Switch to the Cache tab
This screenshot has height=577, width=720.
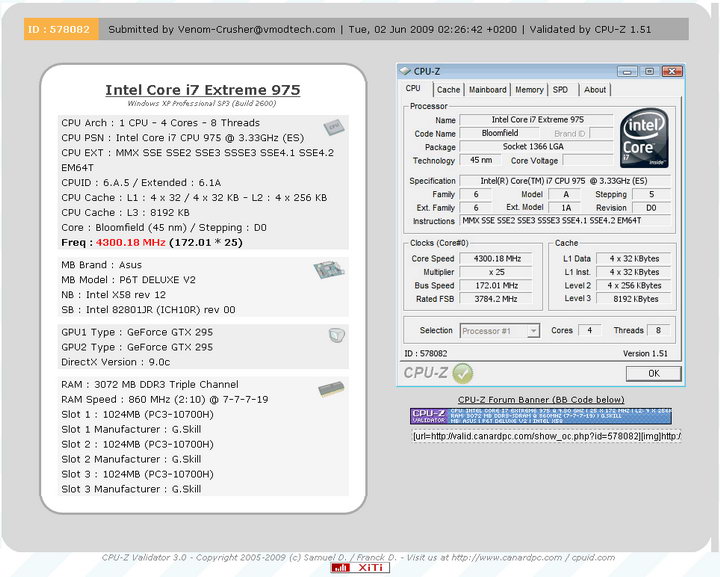click(449, 90)
